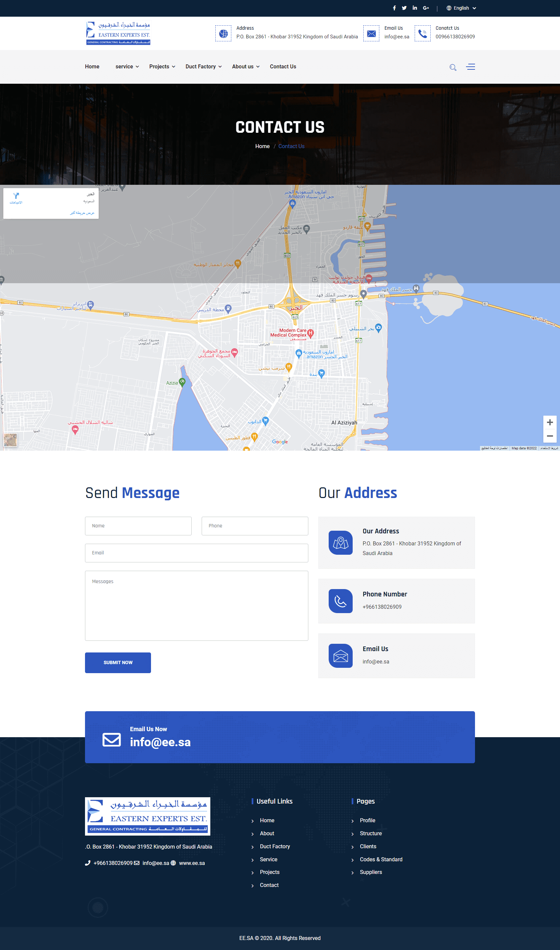The image size is (560, 950).
Task: Expand the Duct Factory dropdown
Action: coord(203,66)
